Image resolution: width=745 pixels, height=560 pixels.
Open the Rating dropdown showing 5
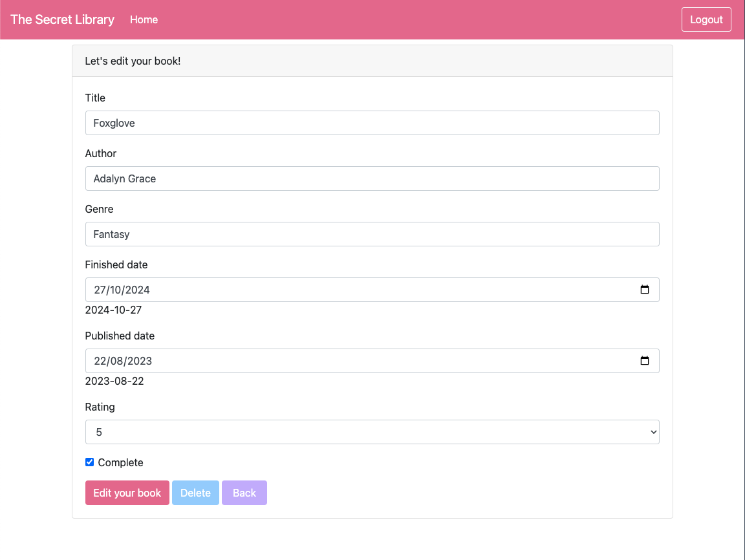[x=372, y=432]
